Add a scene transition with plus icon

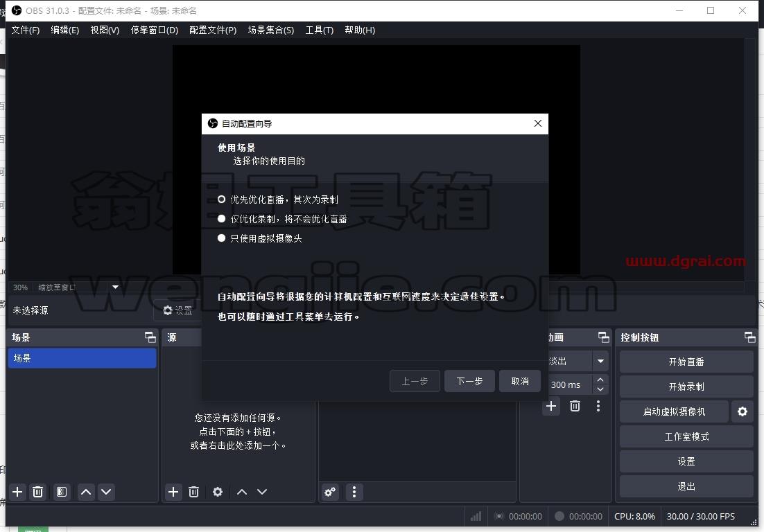tap(551, 406)
